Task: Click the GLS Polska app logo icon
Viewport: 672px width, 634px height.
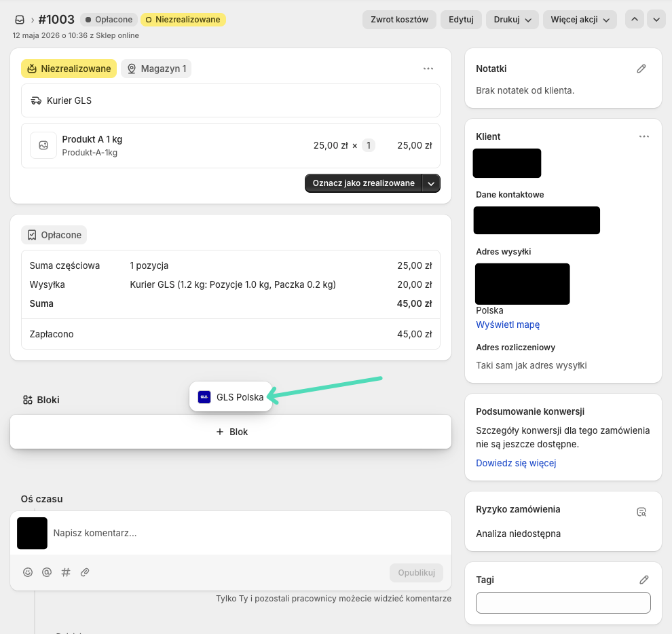Action: (204, 397)
